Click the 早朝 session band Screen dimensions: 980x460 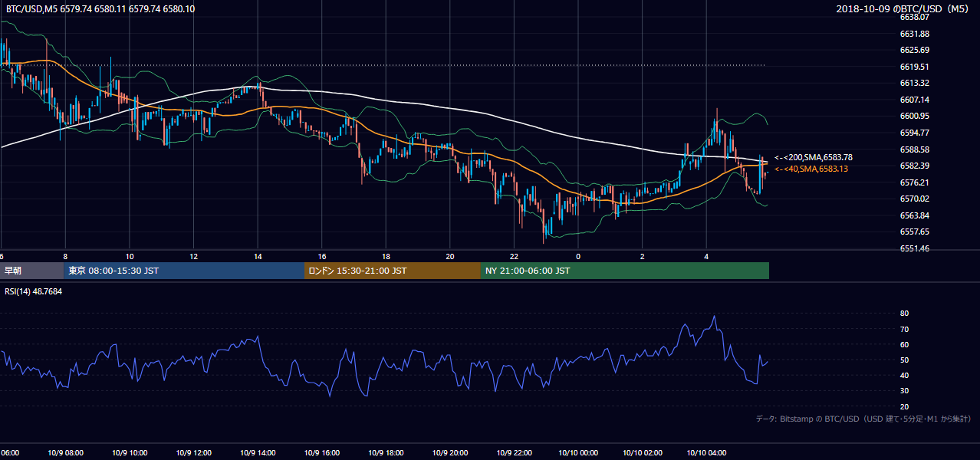(32, 271)
